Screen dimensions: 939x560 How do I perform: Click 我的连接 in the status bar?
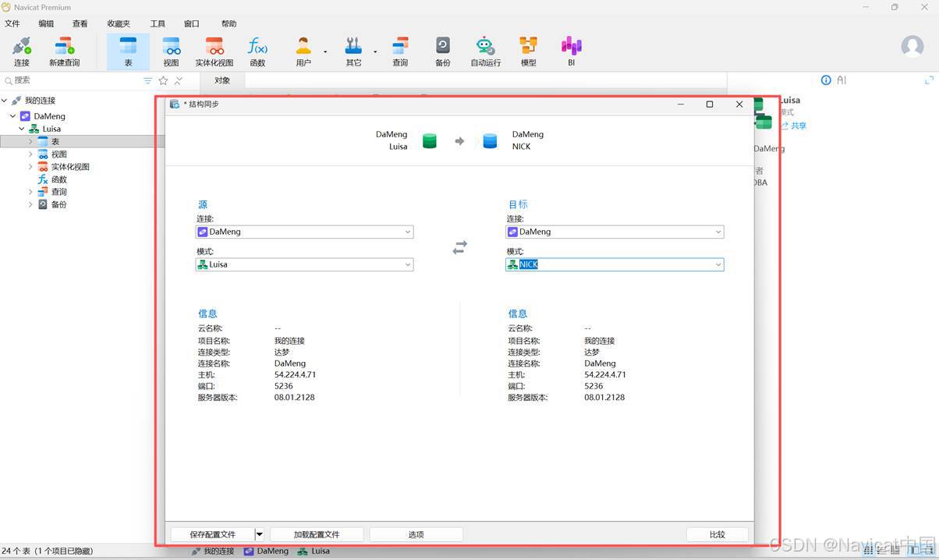pyautogui.click(x=212, y=551)
